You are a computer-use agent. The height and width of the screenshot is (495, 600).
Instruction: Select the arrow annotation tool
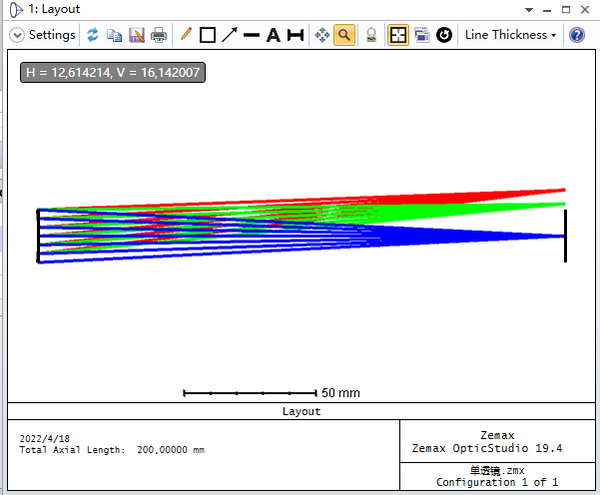[230, 35]
